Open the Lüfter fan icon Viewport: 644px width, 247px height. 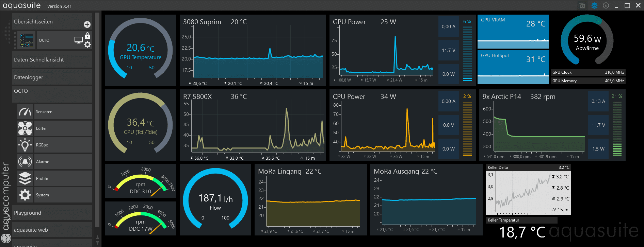[x=25, y=128]
